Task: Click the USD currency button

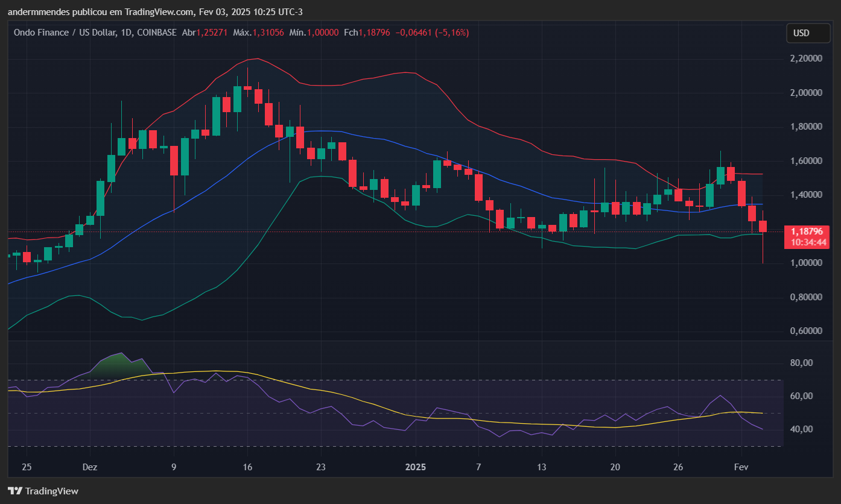Action: pyautogui.click(x=808, y=33)
